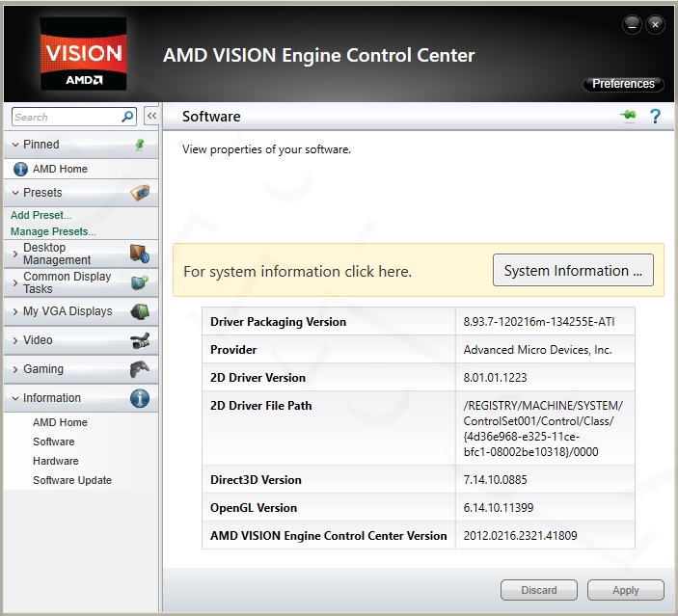This screenshot has height=616, width=678.
Task: Open the Preferences menu button
Action: [623, 84]
